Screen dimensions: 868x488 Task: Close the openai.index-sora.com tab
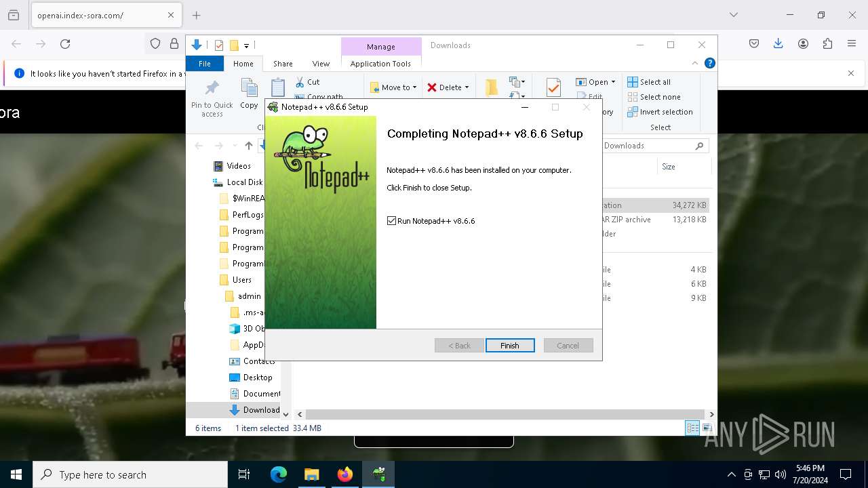[x=171, y=15]
